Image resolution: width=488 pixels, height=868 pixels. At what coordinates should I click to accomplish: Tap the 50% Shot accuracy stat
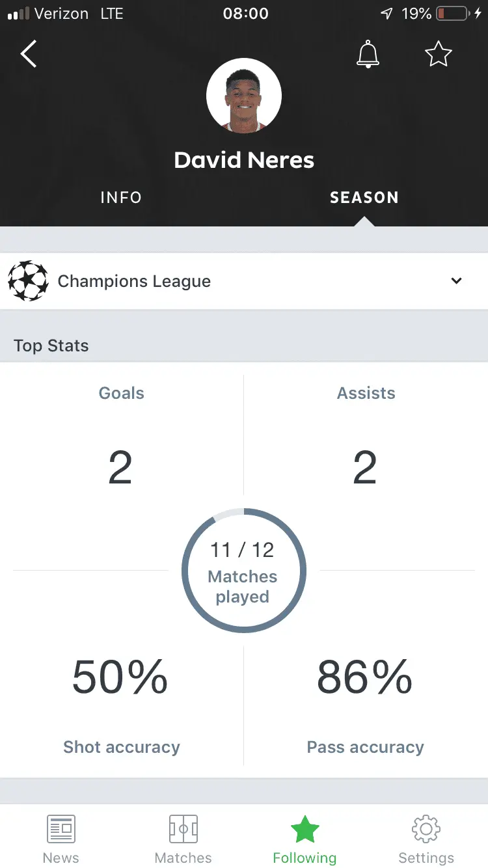(120, 678)
